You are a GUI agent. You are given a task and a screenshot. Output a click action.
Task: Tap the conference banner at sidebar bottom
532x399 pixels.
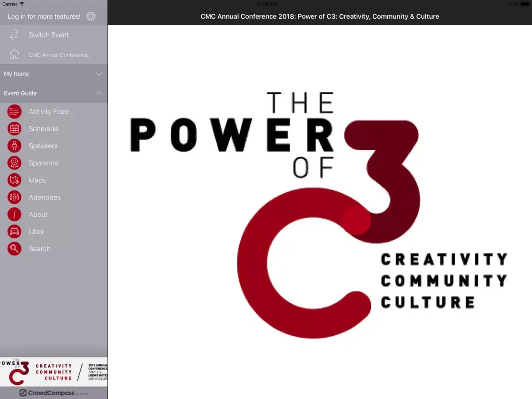(x=53, y=371)
